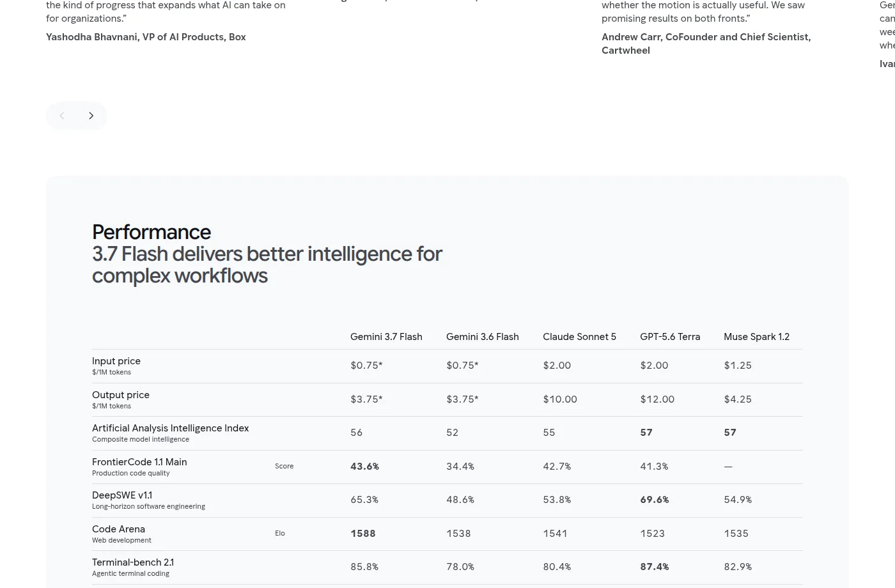895x588 pixels.
Task: Click the 1538 Code Arena Elo value
Action: [458, 534]
